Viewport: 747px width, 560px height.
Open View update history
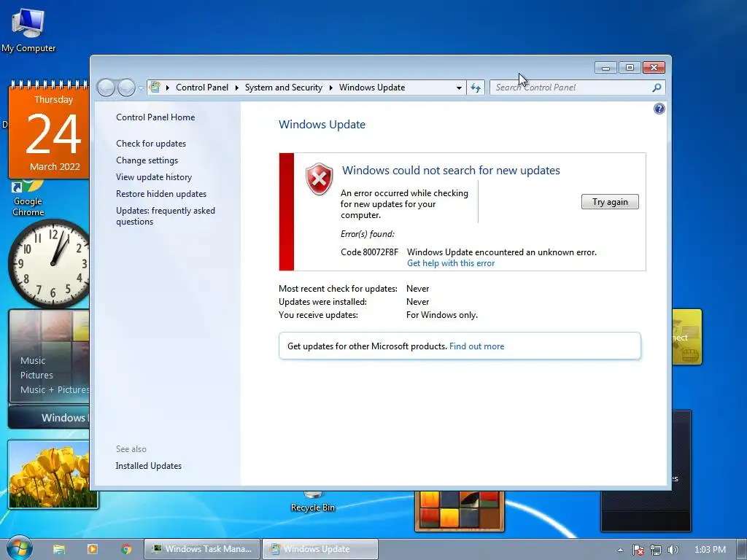(154, 177)
